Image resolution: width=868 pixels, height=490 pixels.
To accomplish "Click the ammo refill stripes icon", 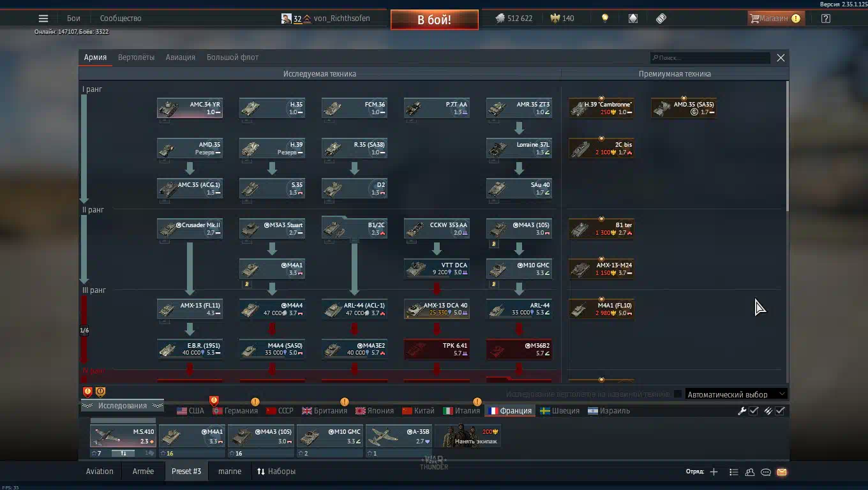I will (x=768, y=411).
